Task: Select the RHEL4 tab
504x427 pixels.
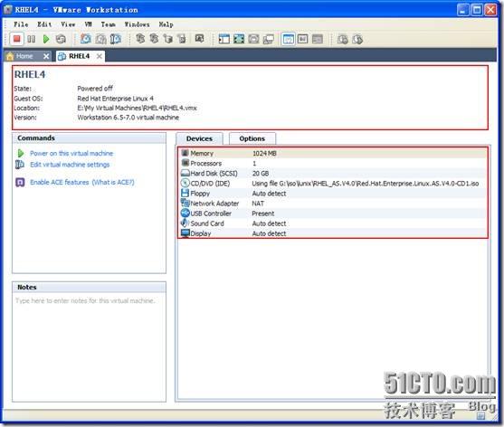Action: (79, 56)
